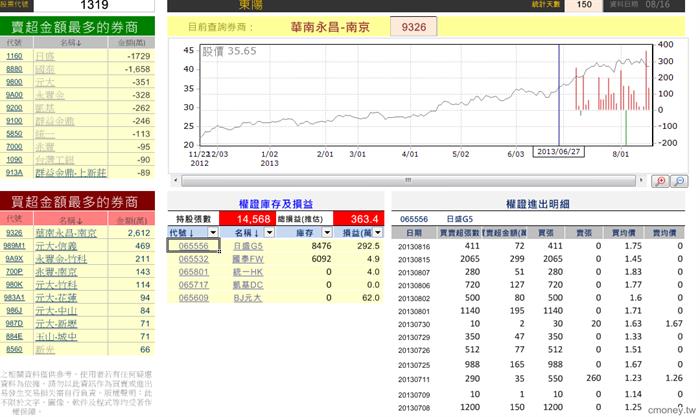Viewport: 700px width, 417px height.
Task: Click the 2013/06/27 date marker on chart
Action: (558, 152)
